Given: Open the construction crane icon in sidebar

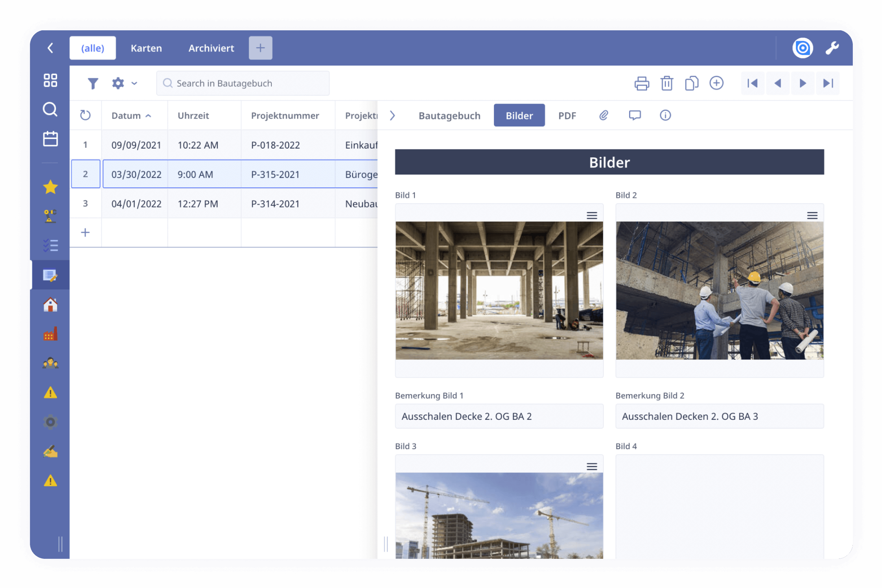Looking at the screenshot, I should click(x=50, y=216).
